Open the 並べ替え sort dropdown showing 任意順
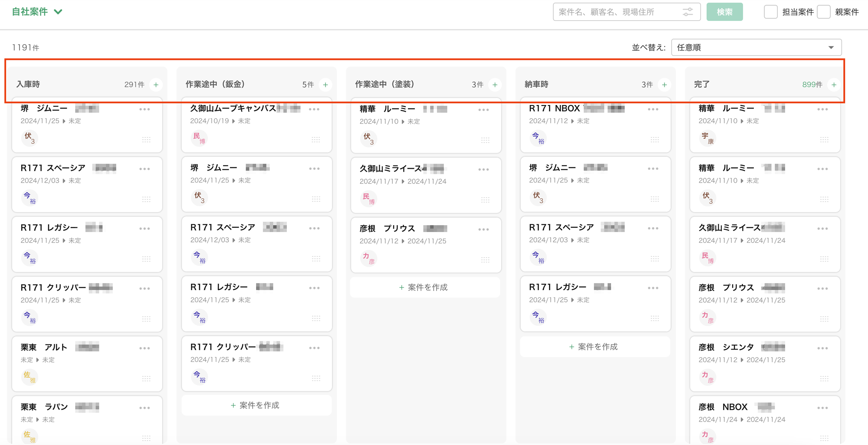 click(x=756, y=47)
